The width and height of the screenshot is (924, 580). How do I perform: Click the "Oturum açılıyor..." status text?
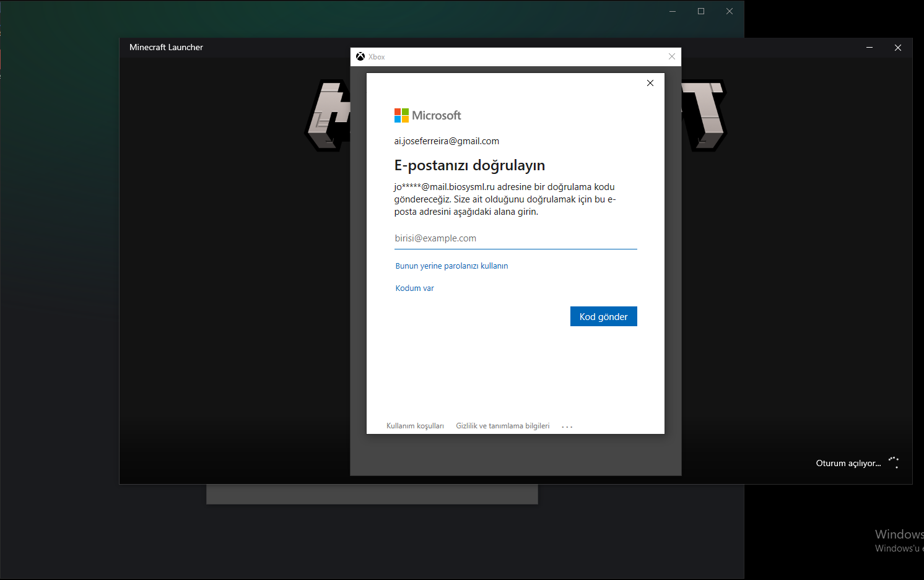point(848,463)
